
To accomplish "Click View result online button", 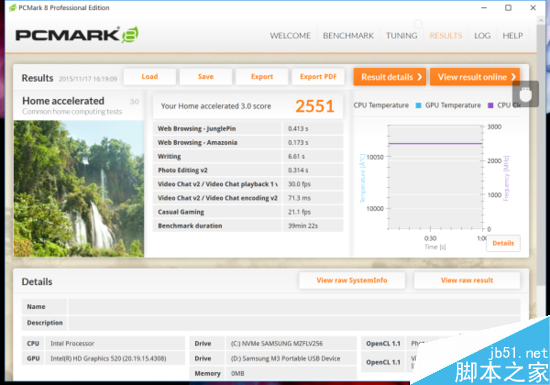I will [x=475, y=77].
